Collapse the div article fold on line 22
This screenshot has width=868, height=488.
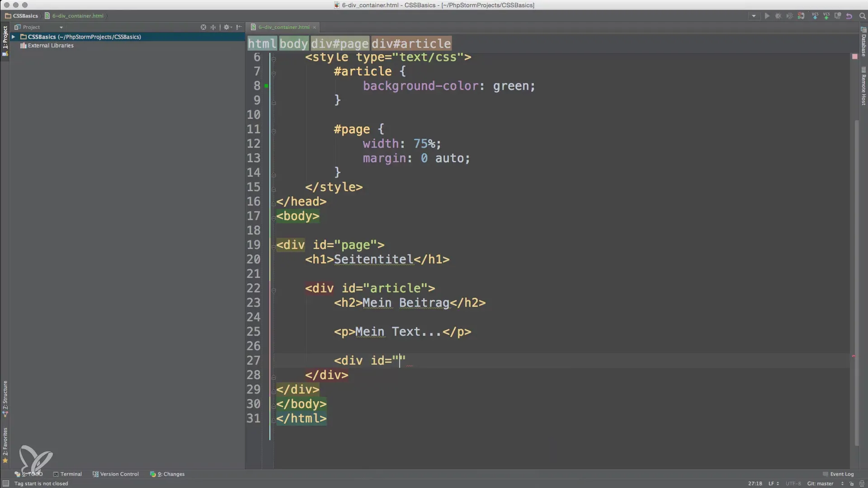[x=274, y=291]
